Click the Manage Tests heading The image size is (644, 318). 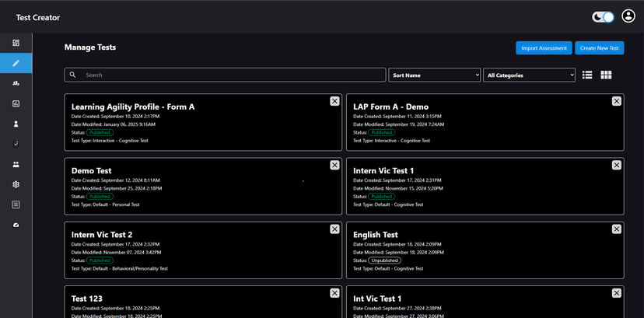tap(90, 47)
